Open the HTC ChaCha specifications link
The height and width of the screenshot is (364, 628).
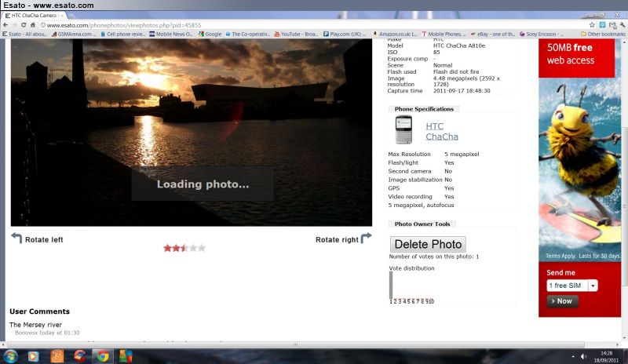pos(442,131)
